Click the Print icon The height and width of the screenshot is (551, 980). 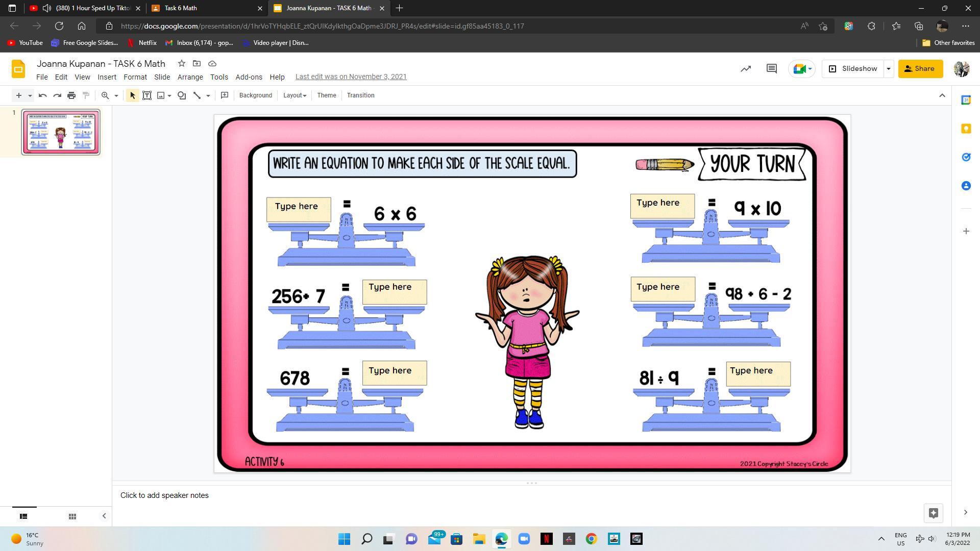[x=71, y=95]
